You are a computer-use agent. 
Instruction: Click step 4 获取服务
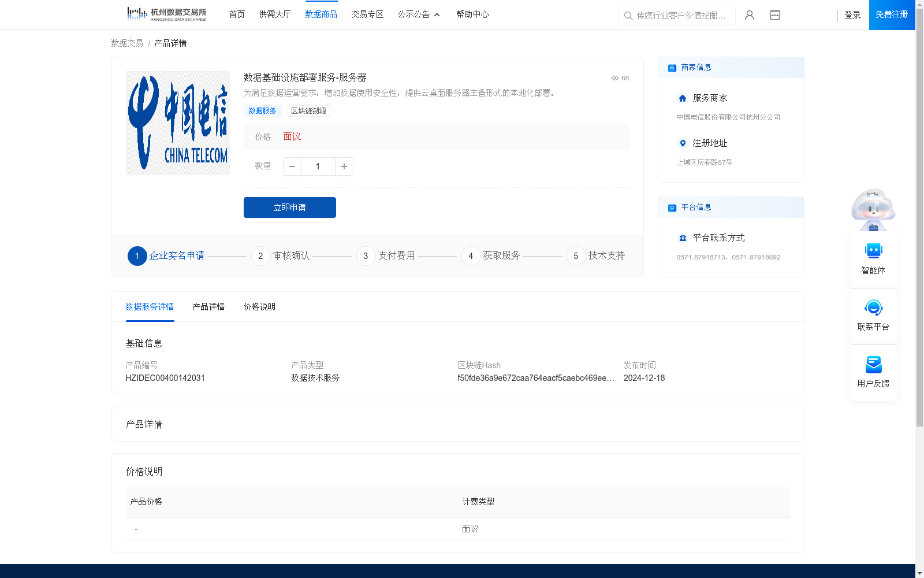(491, 255)
